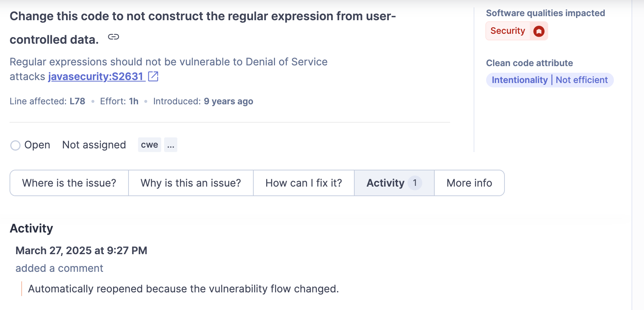Click the Activity count badge
Viewport: 644px width, 310px height.
point(415,183)
